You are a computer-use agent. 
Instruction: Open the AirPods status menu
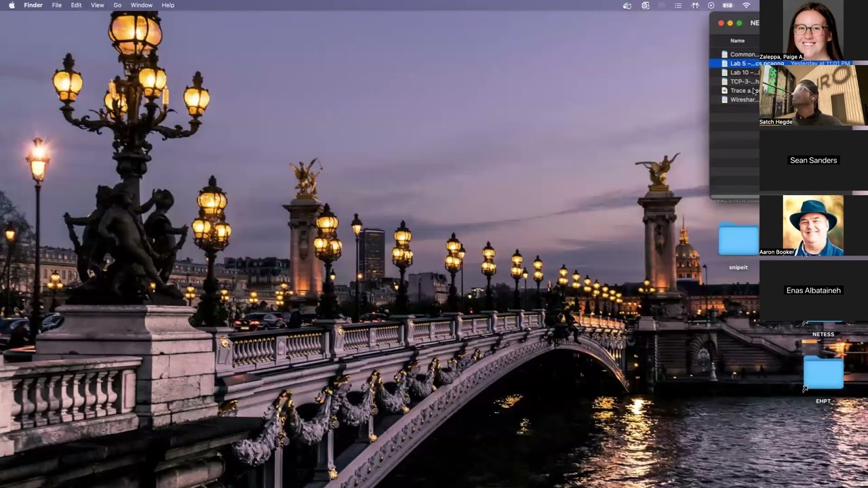pyautogui.click(x=695, y=5)
